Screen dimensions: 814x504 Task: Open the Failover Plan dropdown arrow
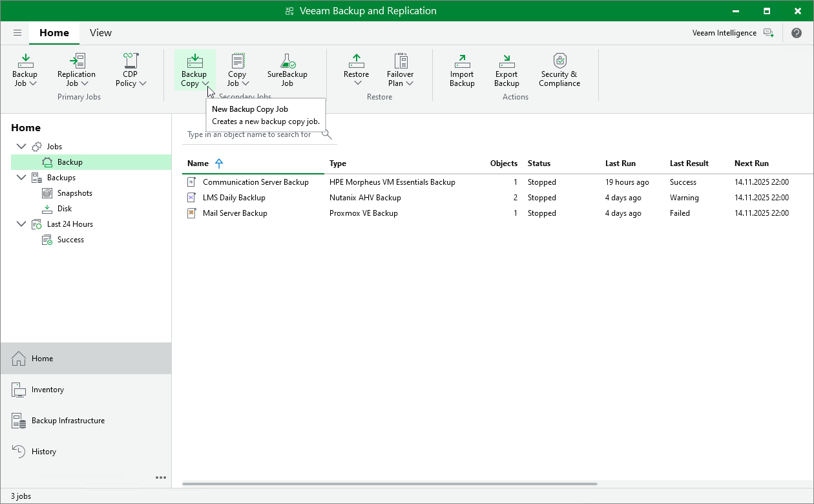pyautogui.click(x=410, y=83)
